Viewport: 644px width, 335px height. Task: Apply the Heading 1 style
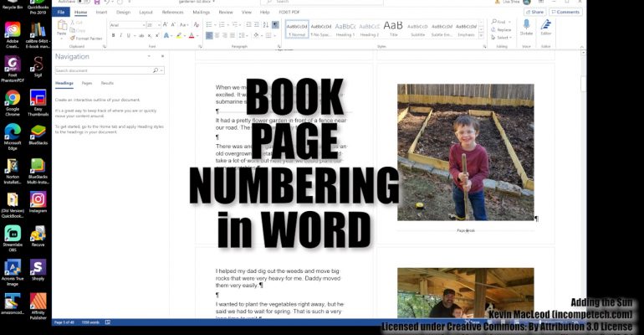[345, 29]
